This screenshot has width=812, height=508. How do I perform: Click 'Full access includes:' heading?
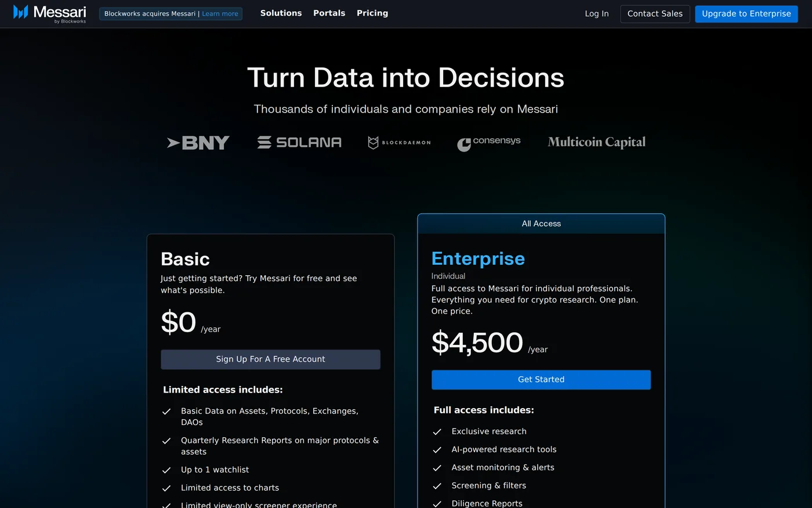click(x=484, y=410)
